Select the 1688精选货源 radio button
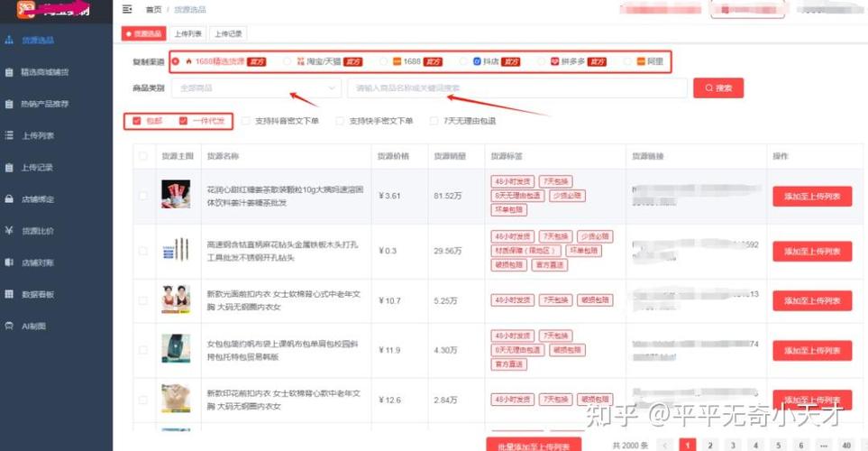868x451 pixels. point(176,61)
